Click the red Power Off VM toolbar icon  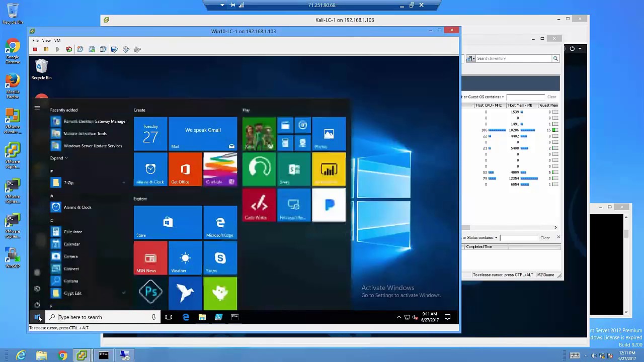35,49
